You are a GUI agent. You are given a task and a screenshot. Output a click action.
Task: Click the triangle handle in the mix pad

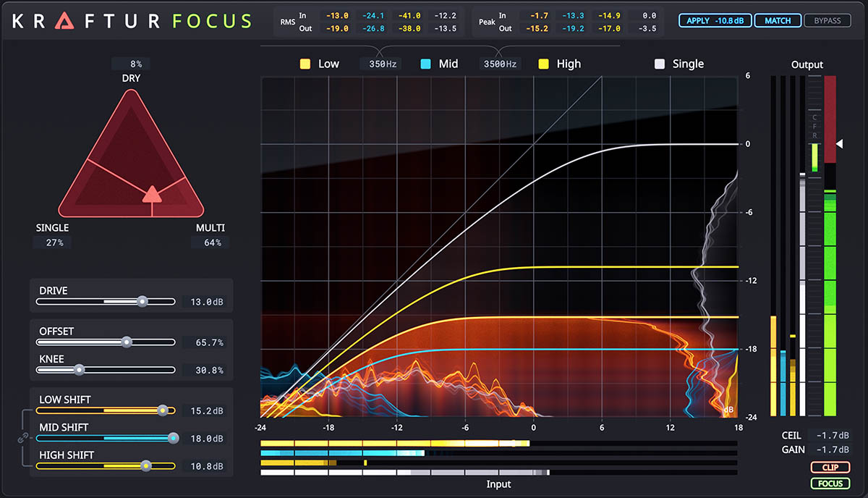[x=151, y=193]
